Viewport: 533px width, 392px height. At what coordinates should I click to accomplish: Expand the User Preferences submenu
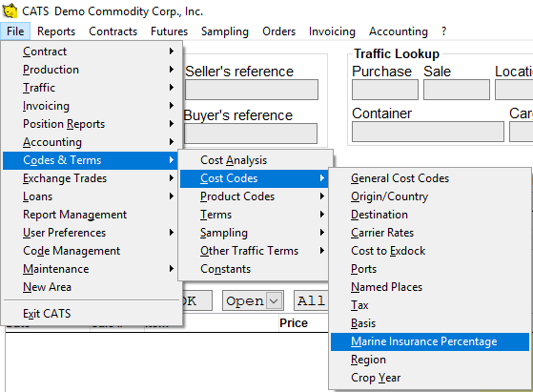tap(90, 233)
